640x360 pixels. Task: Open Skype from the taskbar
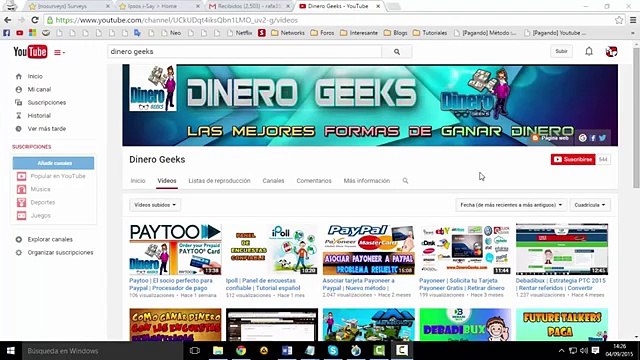pos(333,351)
